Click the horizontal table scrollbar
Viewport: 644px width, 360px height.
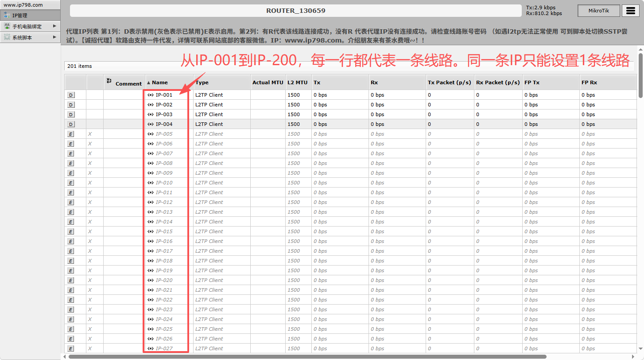point(307,356)
